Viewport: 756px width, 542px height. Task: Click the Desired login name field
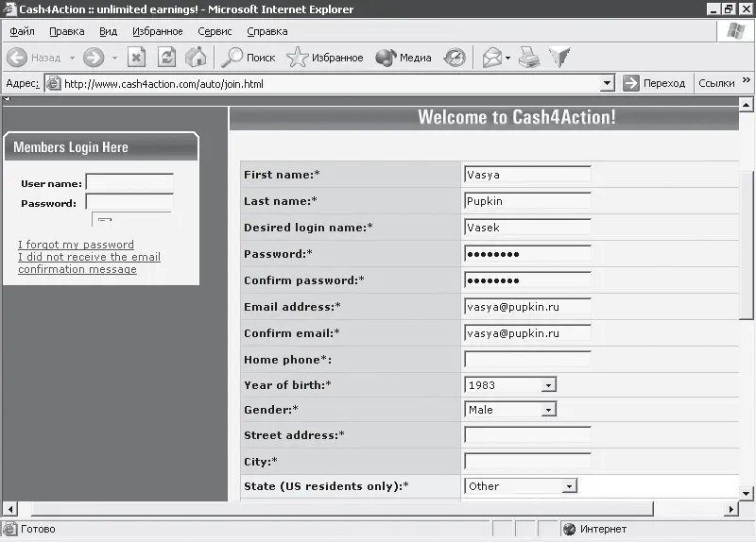pos(527,228)
